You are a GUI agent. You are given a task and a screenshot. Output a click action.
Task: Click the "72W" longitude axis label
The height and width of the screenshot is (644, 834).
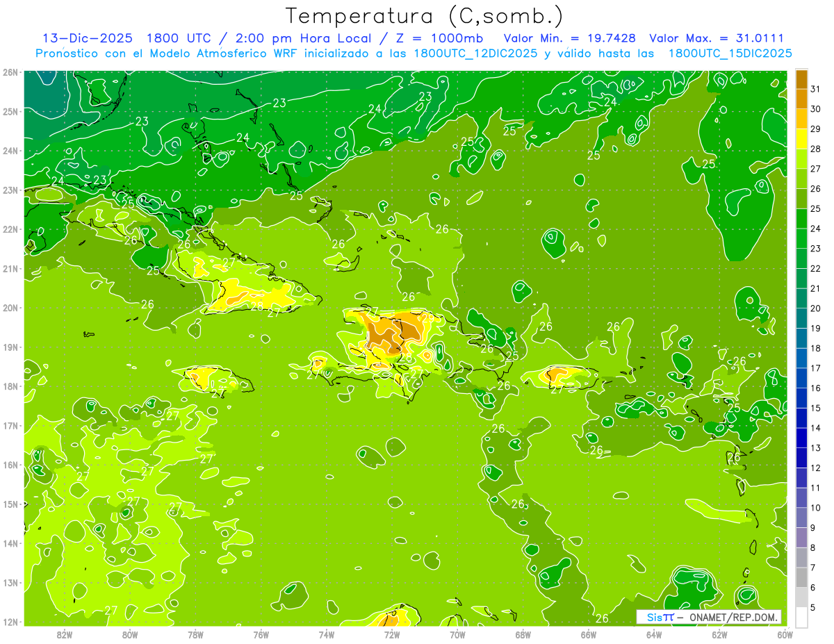click(392, 634)
